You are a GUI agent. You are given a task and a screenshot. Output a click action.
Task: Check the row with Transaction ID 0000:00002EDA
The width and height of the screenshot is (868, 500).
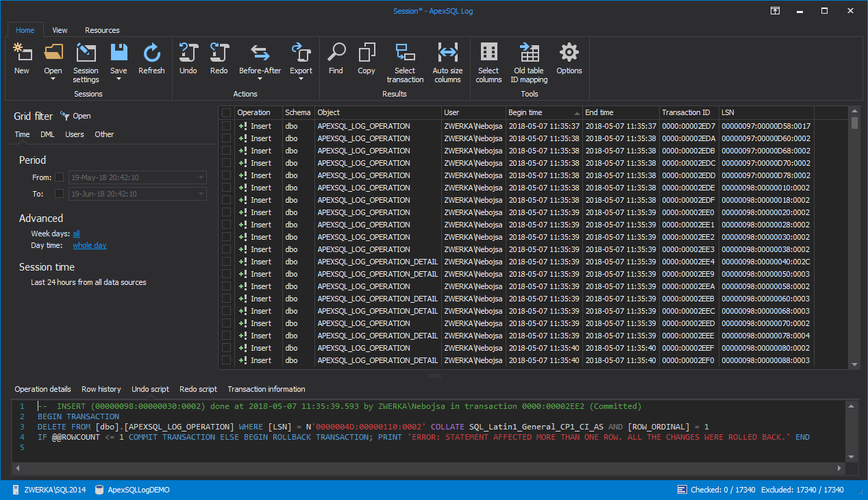(226, 138)
